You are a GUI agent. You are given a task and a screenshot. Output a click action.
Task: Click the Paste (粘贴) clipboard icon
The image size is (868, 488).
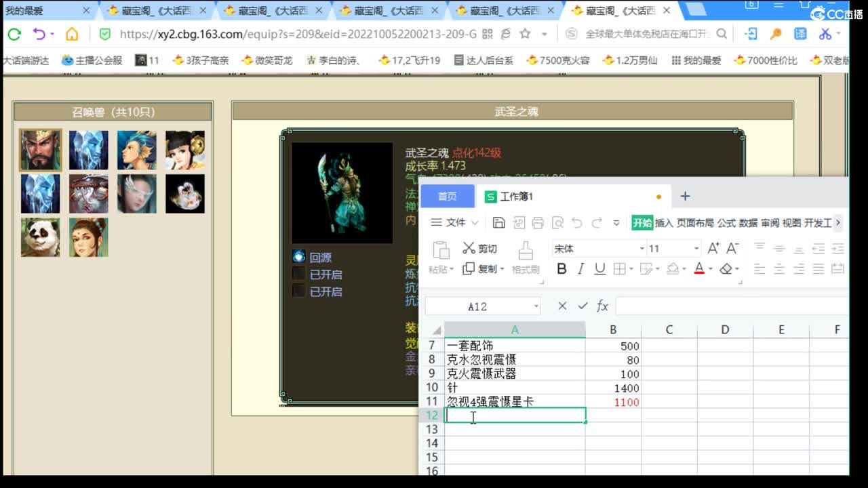pos(441,250)
